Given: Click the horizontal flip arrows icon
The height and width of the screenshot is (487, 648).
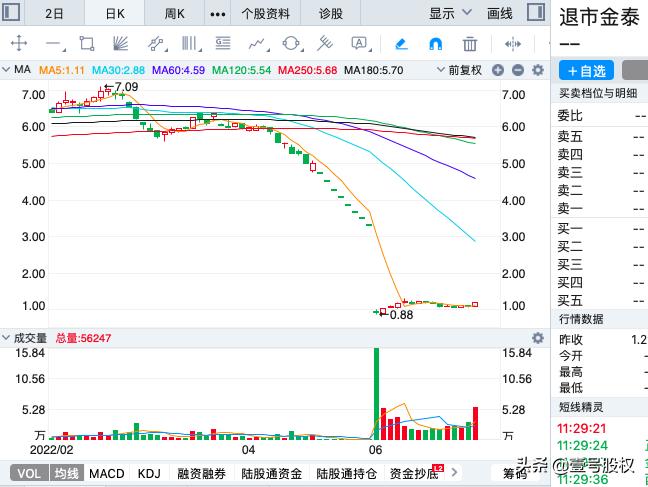Looking at the screenshot, I should 513,43.
